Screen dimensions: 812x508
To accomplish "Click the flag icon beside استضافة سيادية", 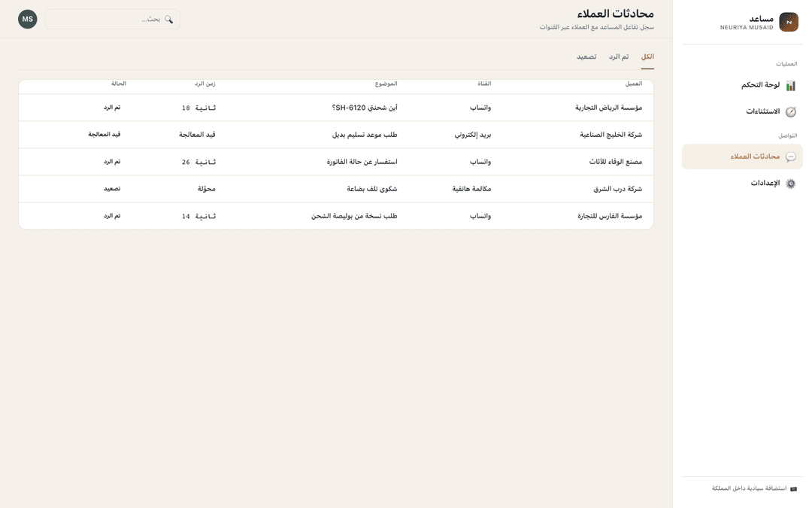I will (x=793, y=489).
